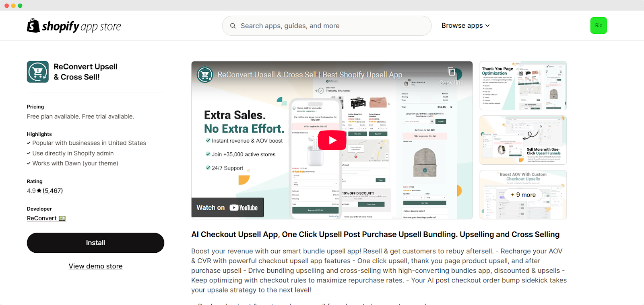Click the ReConvert channel avatar in video
Screen dimensions: 644x305
pyautogui.click(x=205, y=75)
